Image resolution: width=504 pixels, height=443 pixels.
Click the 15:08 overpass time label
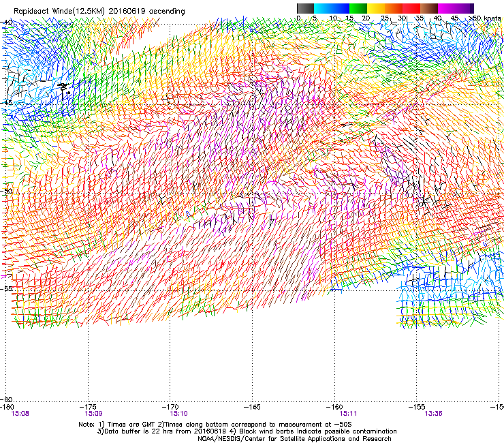point(20,414)
